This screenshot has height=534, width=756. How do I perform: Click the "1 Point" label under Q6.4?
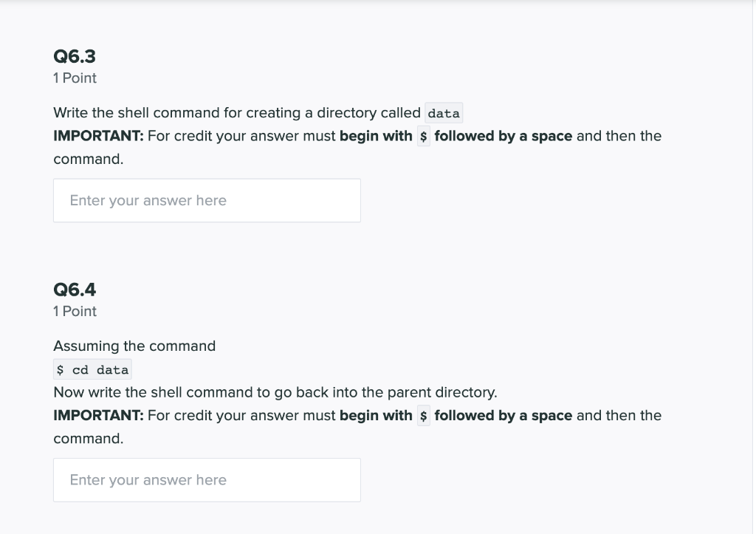point(75,312)
